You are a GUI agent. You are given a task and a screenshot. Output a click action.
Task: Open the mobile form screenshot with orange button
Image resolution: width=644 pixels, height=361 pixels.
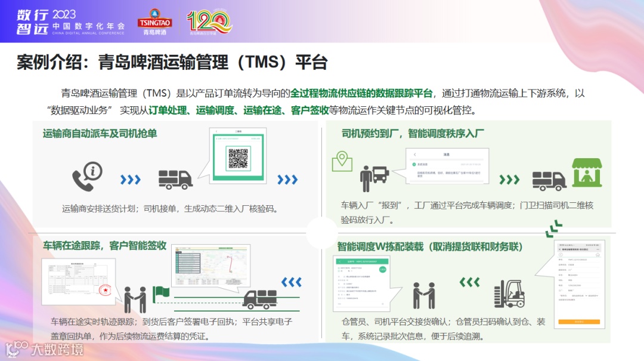point(579,284)
